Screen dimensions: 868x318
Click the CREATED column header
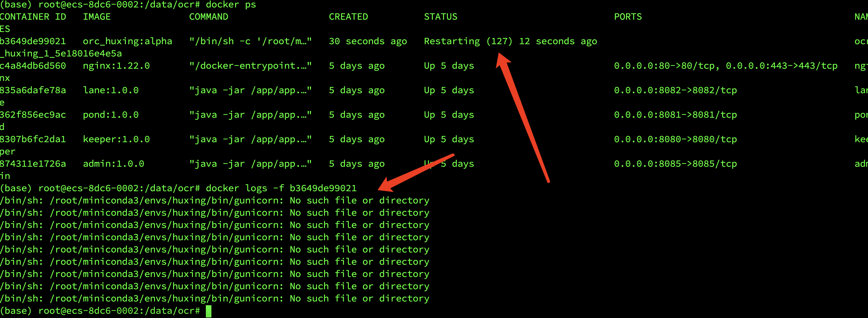348,17
